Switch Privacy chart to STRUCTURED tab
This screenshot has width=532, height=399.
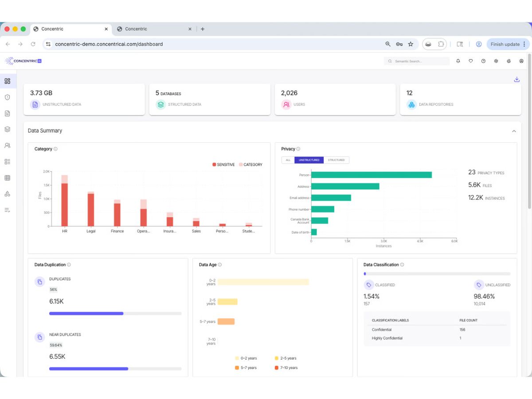336,160
